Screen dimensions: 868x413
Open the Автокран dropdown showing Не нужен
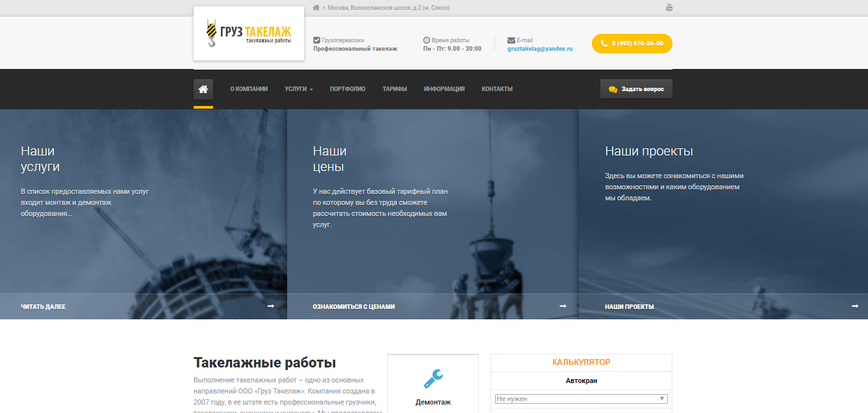[581, 399]
